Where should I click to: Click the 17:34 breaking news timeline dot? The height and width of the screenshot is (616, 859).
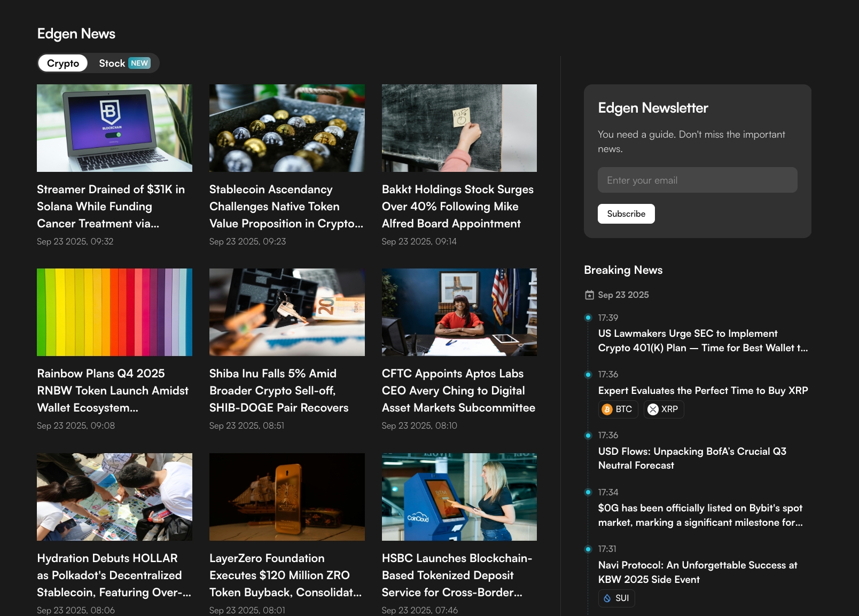click(x=588, y=492)
